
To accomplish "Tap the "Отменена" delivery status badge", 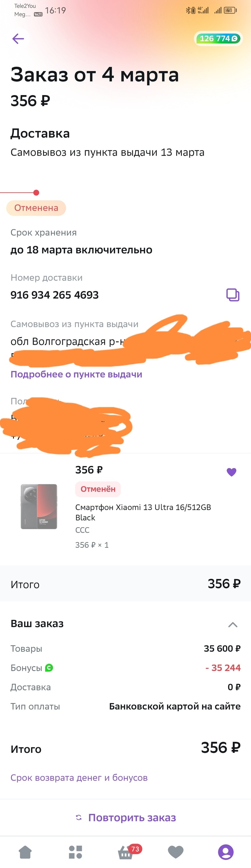I will click(36, 208).
